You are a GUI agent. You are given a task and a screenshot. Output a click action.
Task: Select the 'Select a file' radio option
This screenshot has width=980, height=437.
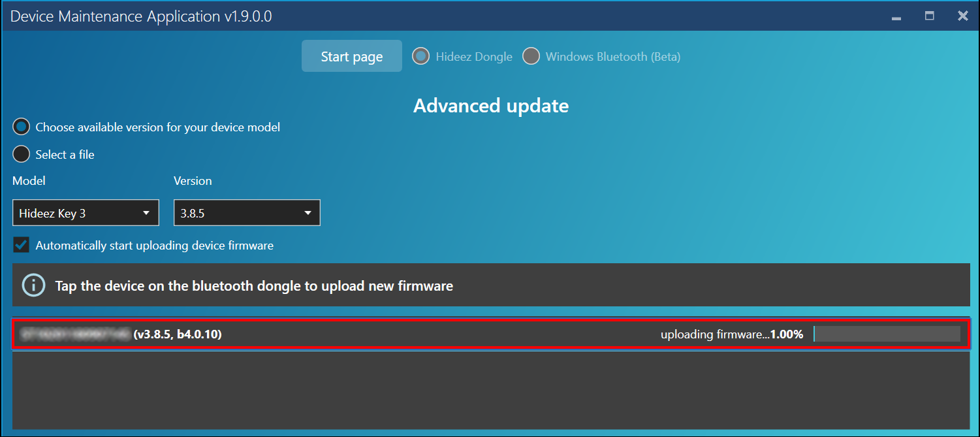(22, 154)
